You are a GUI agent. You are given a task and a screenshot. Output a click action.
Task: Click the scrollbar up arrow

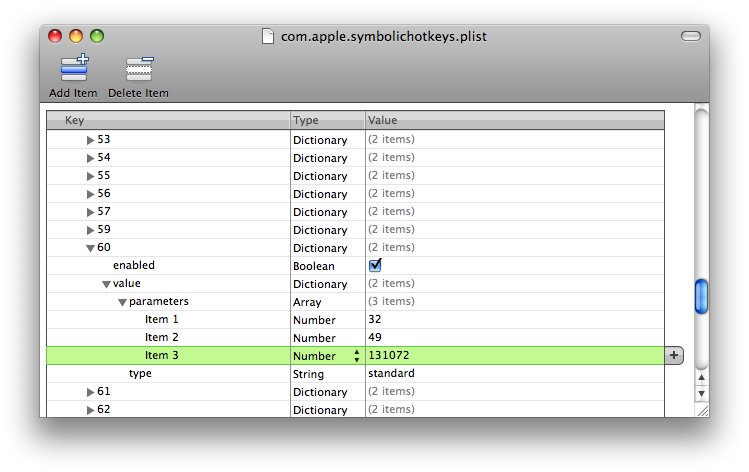click(701, 377)
